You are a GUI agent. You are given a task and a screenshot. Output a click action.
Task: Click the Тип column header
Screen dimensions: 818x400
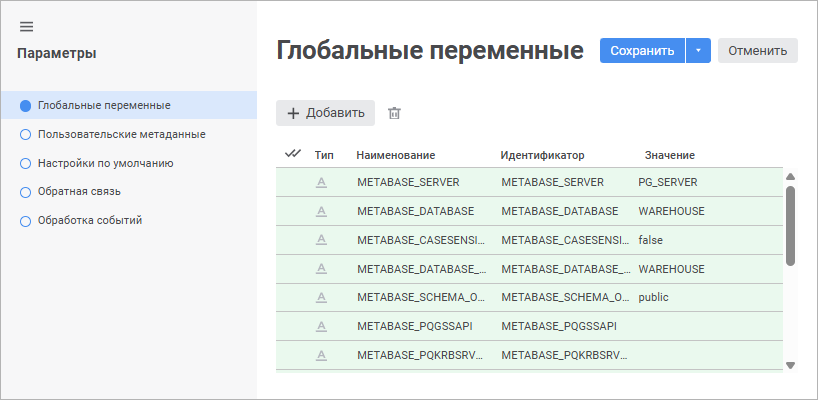[324, 155]
